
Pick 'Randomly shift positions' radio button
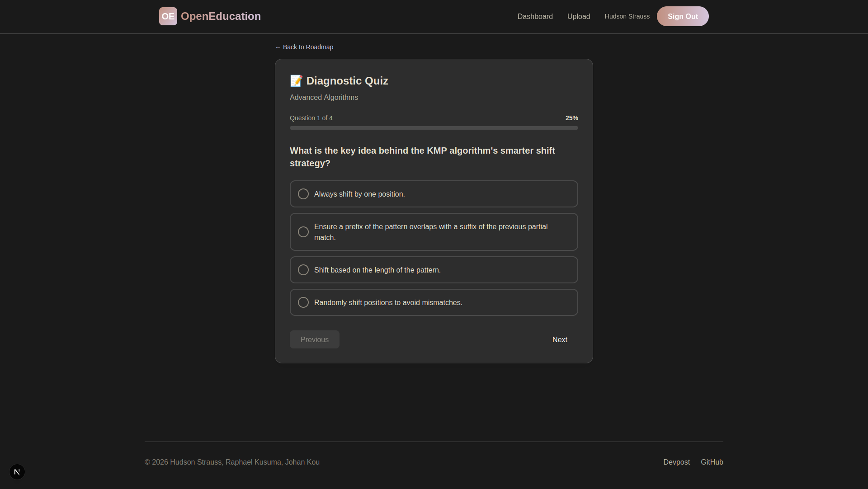tap(303, 302)
